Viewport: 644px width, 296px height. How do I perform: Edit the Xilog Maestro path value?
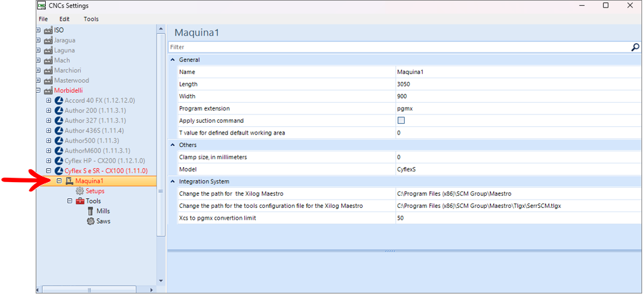pos(518,194)
